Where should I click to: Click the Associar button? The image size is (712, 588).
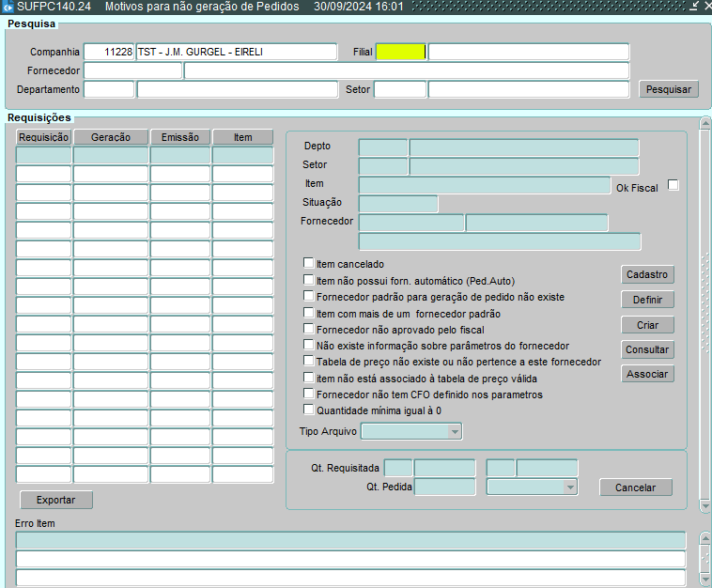647,374
